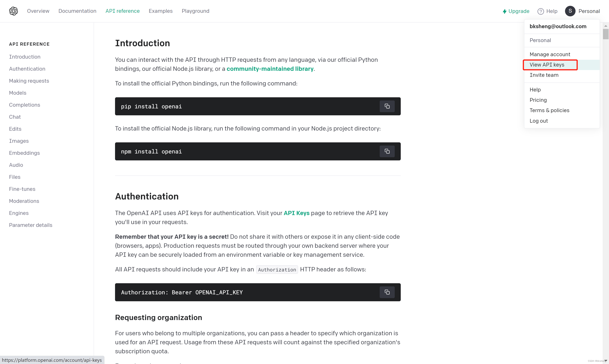Select View API keys from account menu
This screenshot has width=609, height=364.
pos(550,64)
